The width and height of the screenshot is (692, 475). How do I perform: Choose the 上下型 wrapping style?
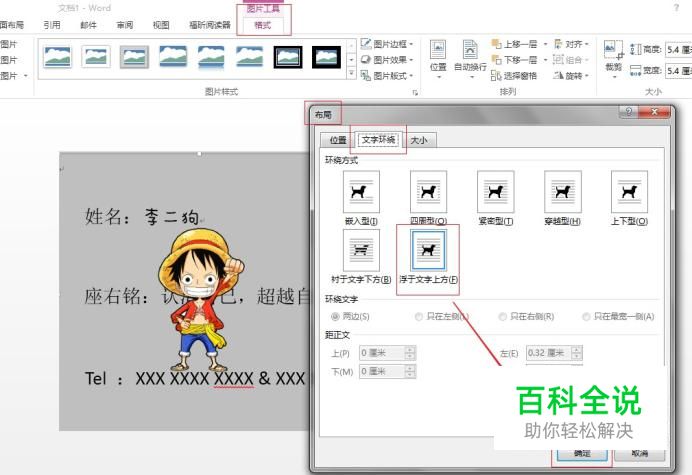629,198
